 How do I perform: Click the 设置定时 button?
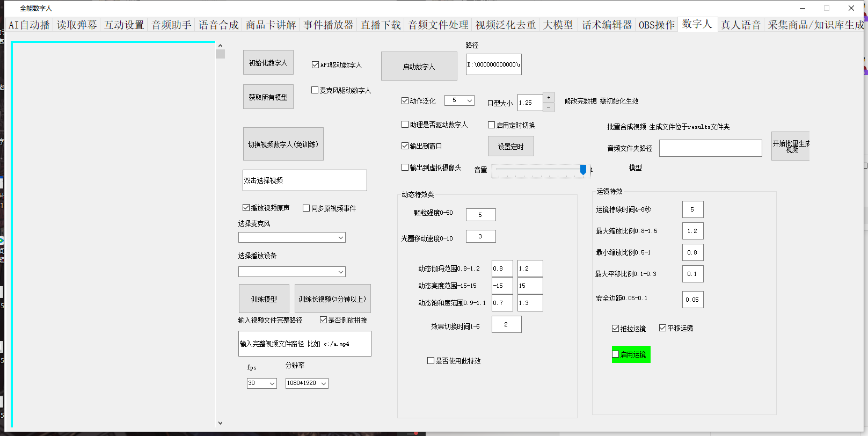click(x=510, y=146)
